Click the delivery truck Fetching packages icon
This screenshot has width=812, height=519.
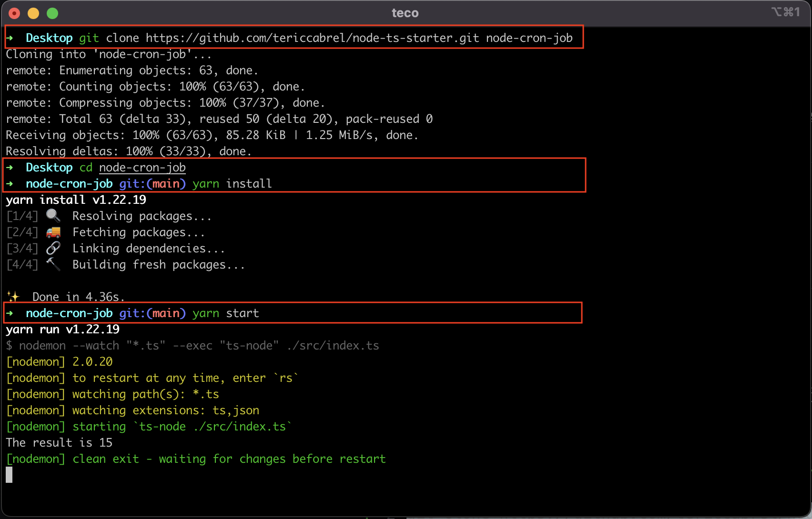pyautogui.click(x=53, y=232)
